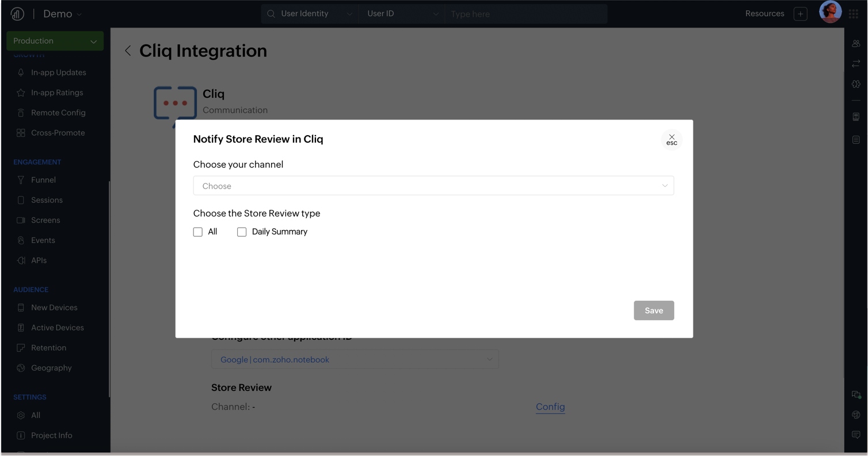Click the Active Devices icon
Screen dimensions: 868x456
pos(21,328)
